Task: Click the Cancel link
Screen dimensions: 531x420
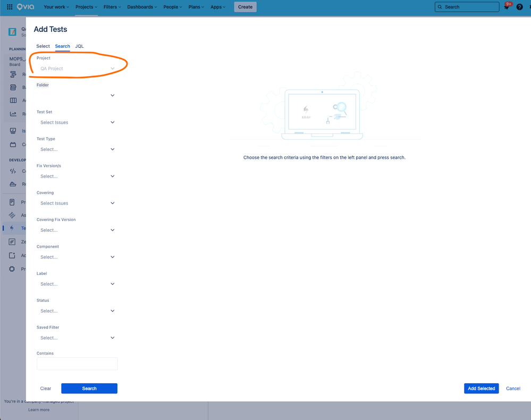Action: [513, 389]
